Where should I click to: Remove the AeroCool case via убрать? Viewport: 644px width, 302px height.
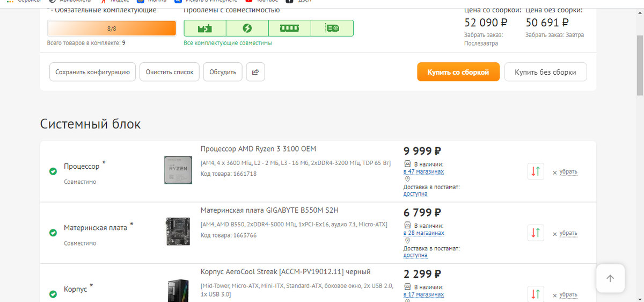click(x=568, y=294)
